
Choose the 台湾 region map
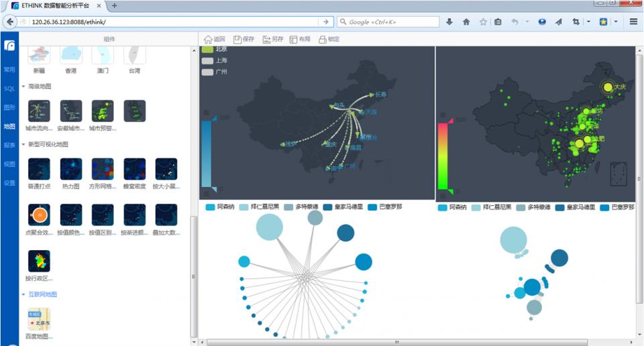click(x=135, y=56)
